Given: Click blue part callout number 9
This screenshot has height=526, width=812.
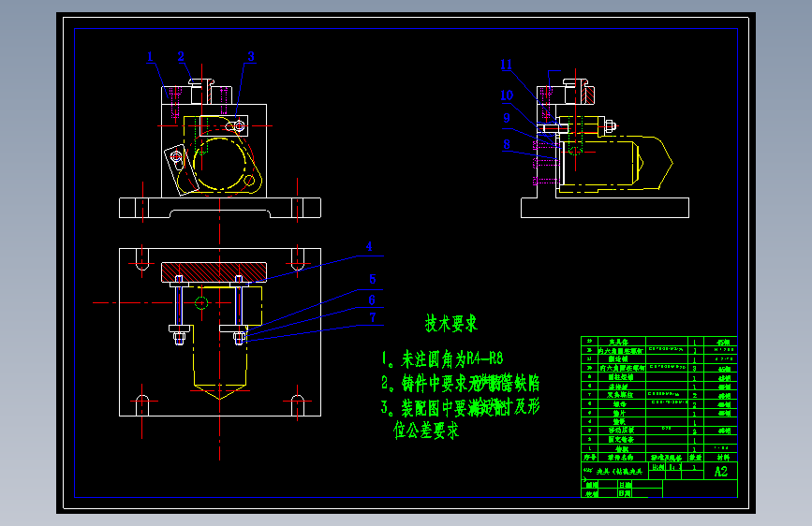Looking at the screenshot, I should click(507, 118).
